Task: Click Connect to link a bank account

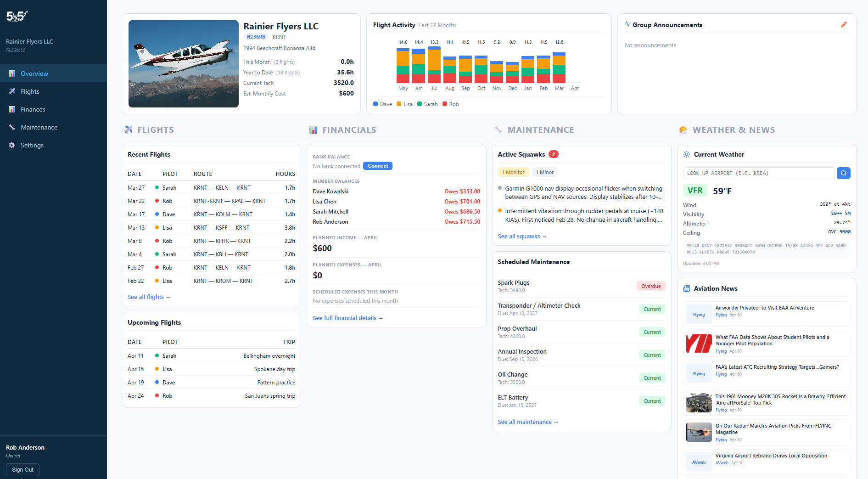Action: pos(377,166)
